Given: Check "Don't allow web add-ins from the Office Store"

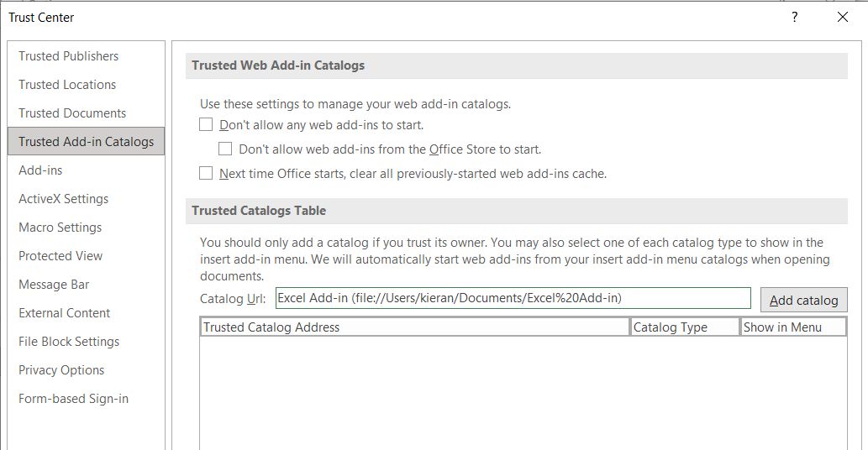Looking at the screenshot, I should pyautogui.click(x=225, y=149).
